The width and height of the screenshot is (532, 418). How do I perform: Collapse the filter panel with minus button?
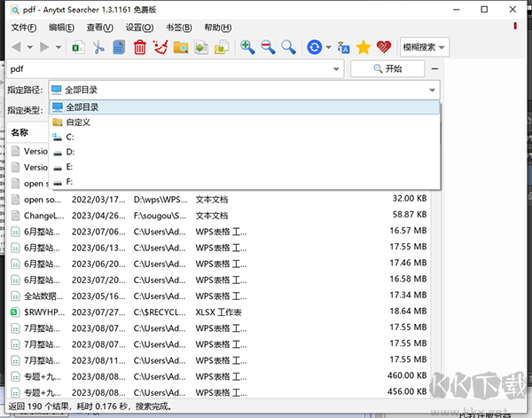click(x=434, y=69)
